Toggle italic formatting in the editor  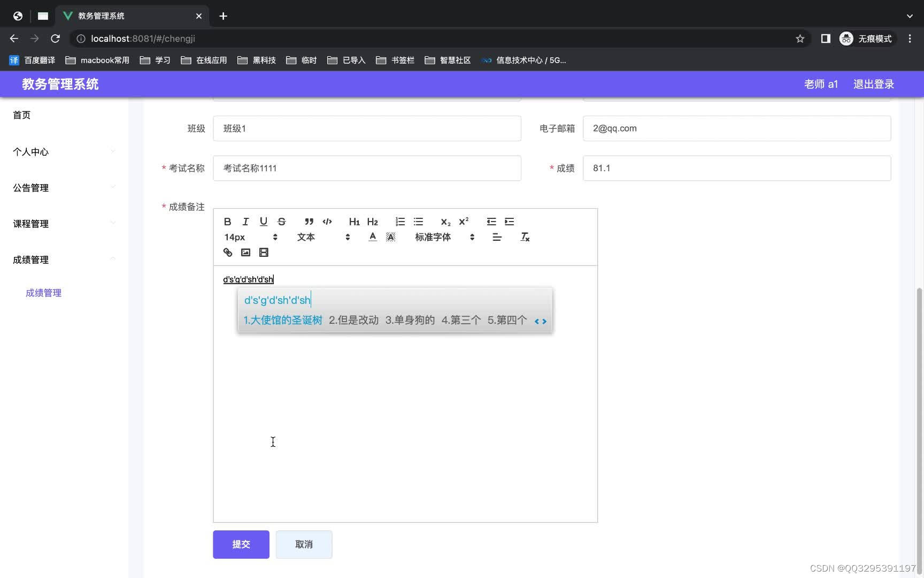[245, 222]
